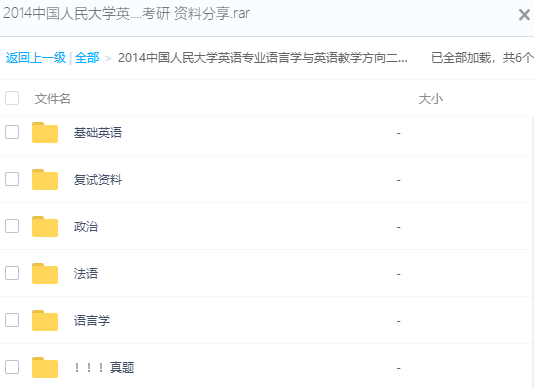Open the 法语 folder icon
This screenshot has width=534, height=389.
pyautogui.click(x=45, y=274)
